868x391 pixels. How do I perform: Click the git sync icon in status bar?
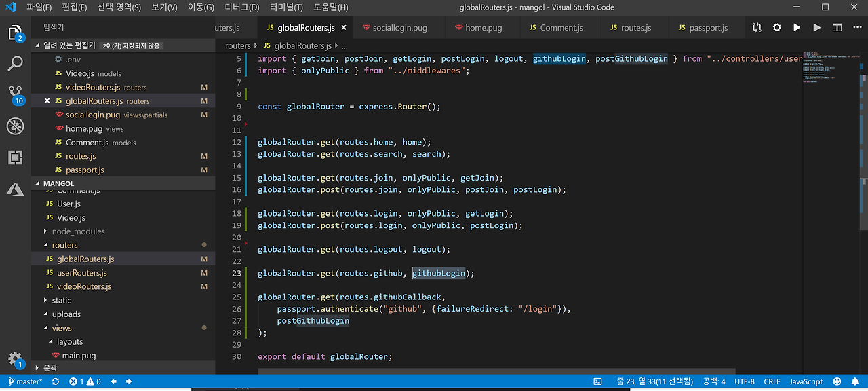pyautogui.click(x=56, y=381)
